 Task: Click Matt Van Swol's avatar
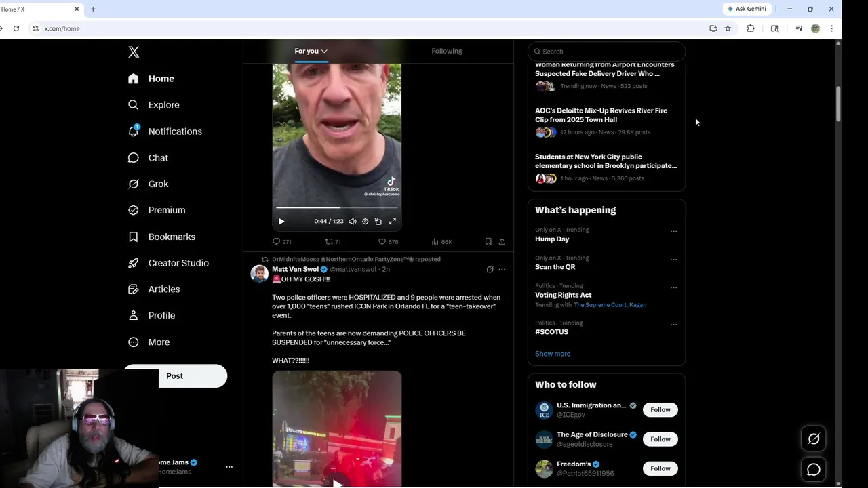pyautogui.click(x=259, y=273)
